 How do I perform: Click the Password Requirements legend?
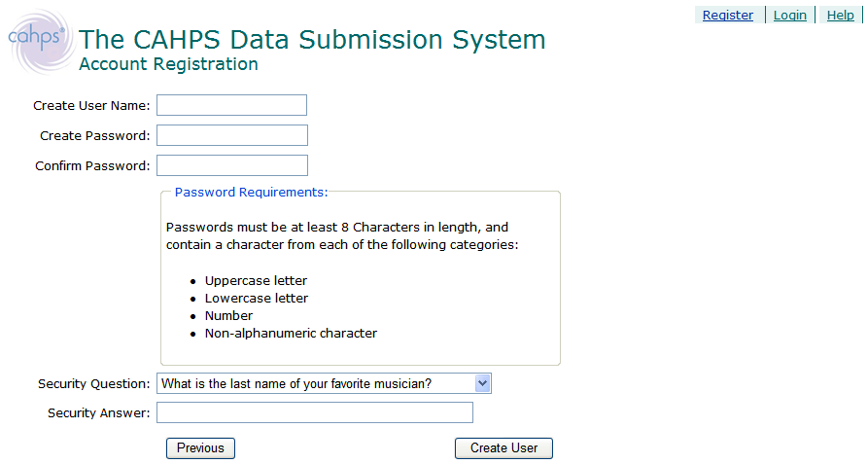point(251,192)
